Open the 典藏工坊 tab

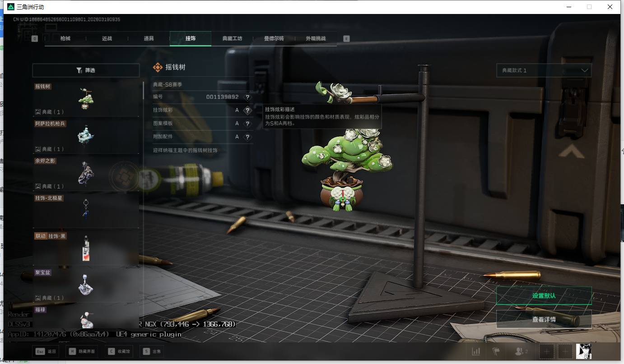pyautogui.click(x=232, y=39)
